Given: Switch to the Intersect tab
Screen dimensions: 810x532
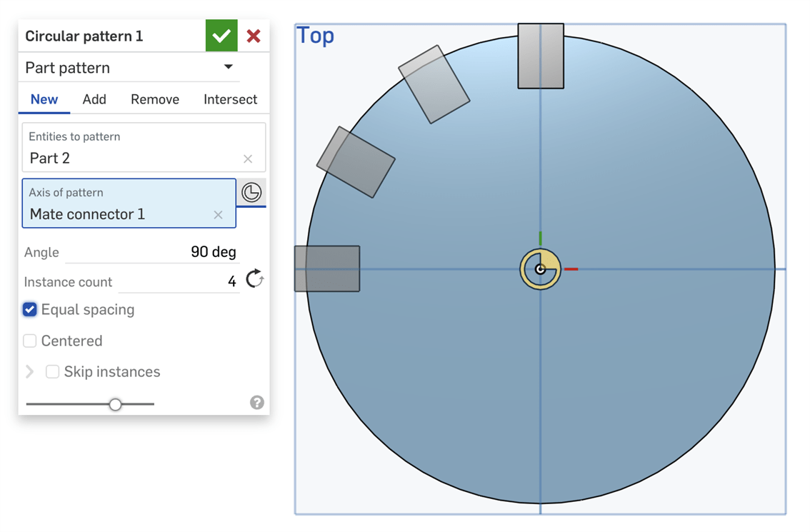Looking at the screenshot, I should click(231, 99).
